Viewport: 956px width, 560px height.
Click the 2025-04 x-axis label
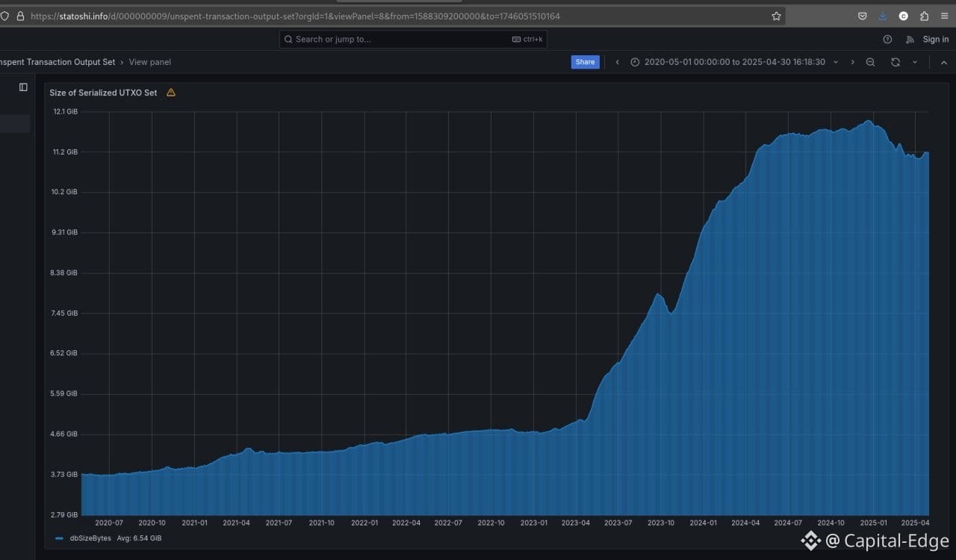[x=915, y=523]
